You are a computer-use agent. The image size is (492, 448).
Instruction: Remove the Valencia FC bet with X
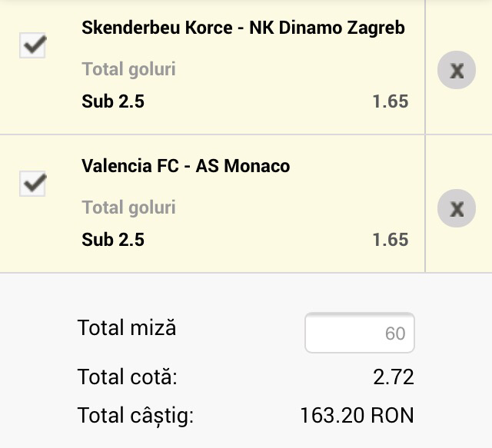[457, 208]
